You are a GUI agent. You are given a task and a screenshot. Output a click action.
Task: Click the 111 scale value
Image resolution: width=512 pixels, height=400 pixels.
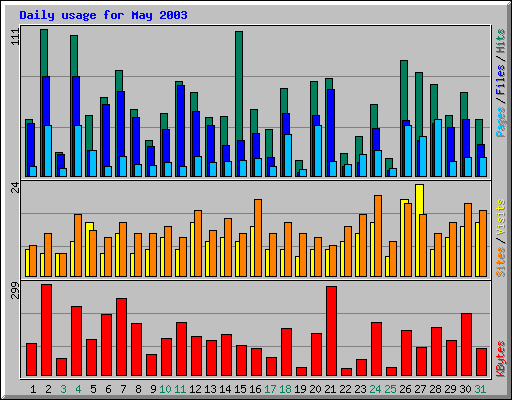click(16, 37)
